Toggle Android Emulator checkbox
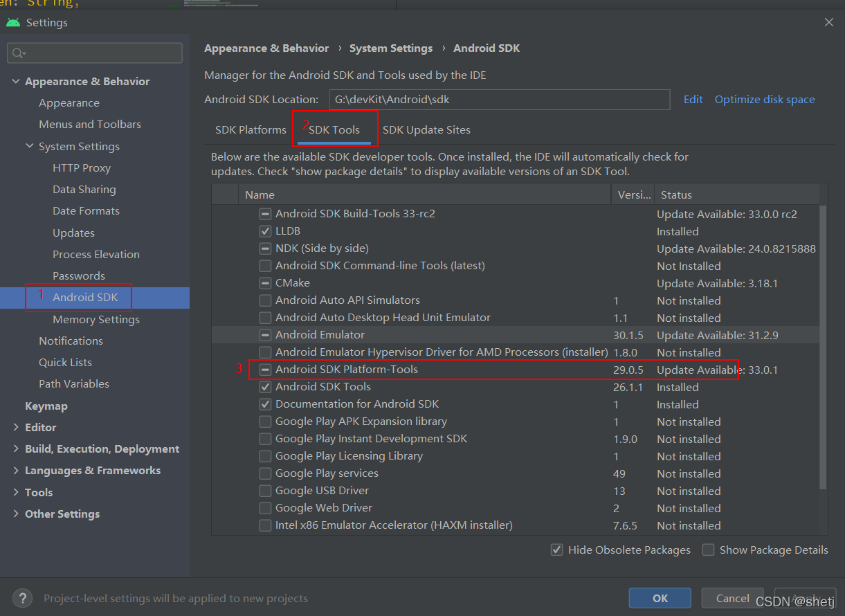 pyautogui.click(x=265, y=335)
